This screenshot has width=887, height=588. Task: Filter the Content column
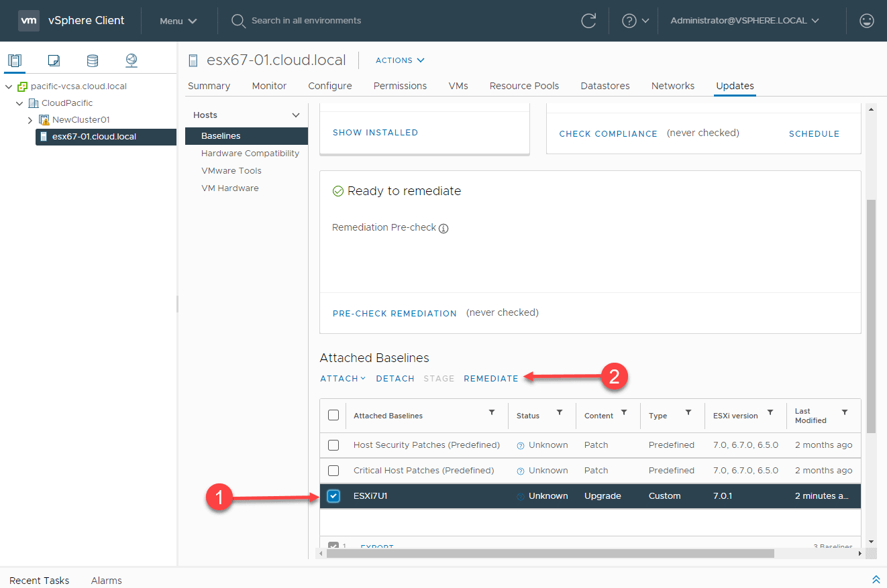pos(624,412)
